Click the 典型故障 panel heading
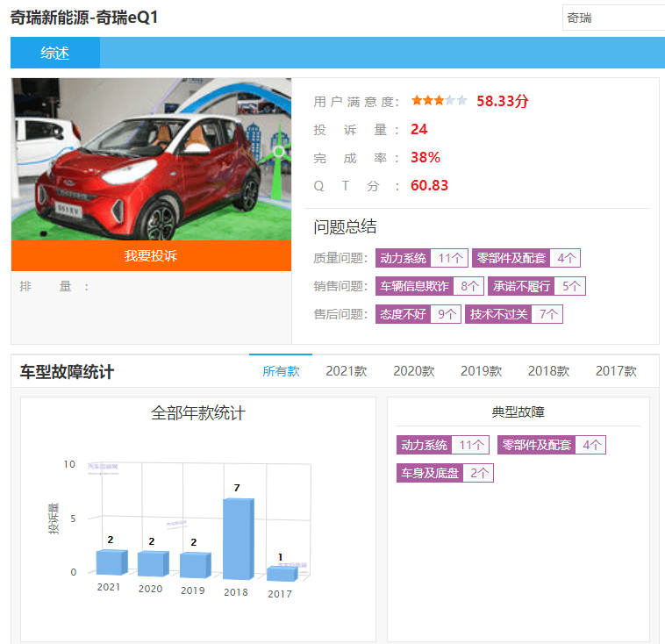665x644 pixels. [x=518, y=412]
